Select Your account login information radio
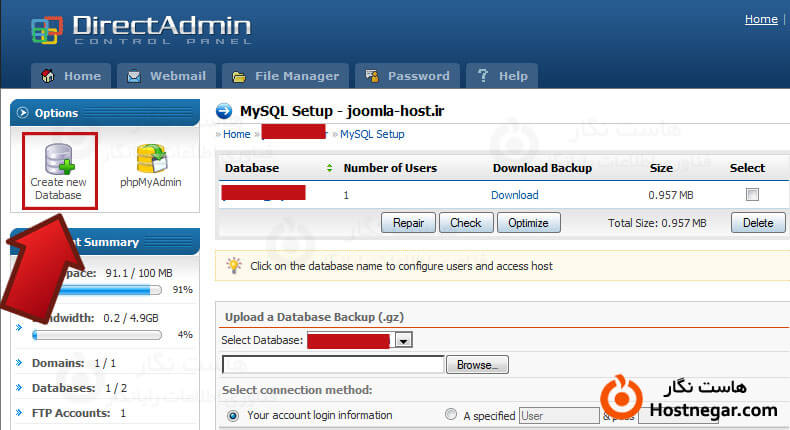Image resolution: width=790 pixels, height=430 pixels. 233,416
